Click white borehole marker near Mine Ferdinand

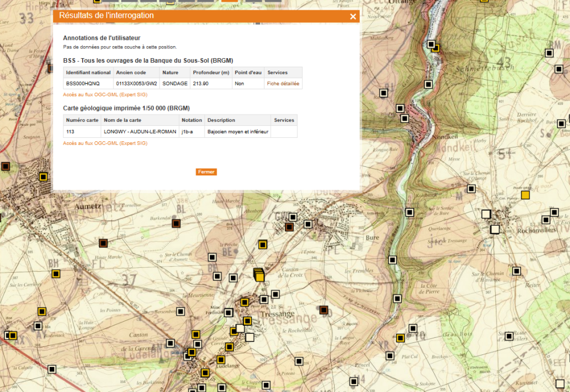click(229, 312)
